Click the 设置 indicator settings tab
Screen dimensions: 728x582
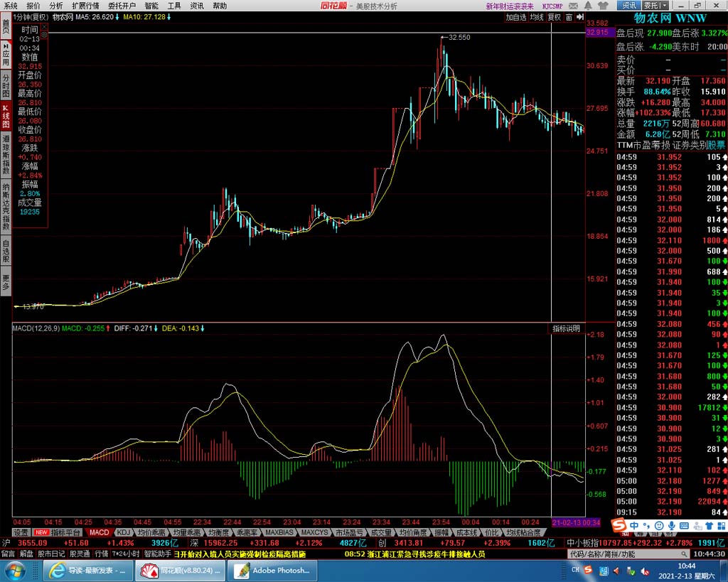21,532
